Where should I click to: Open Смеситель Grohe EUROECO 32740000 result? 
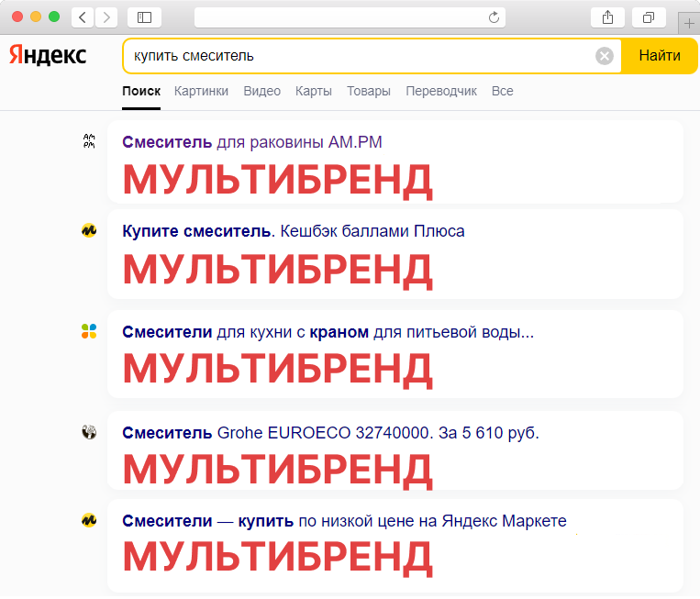[x=331, y=433]
